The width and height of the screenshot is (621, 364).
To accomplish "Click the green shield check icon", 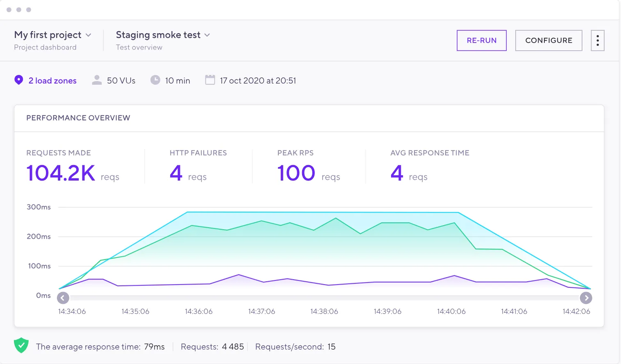I will tap(21, 346).
